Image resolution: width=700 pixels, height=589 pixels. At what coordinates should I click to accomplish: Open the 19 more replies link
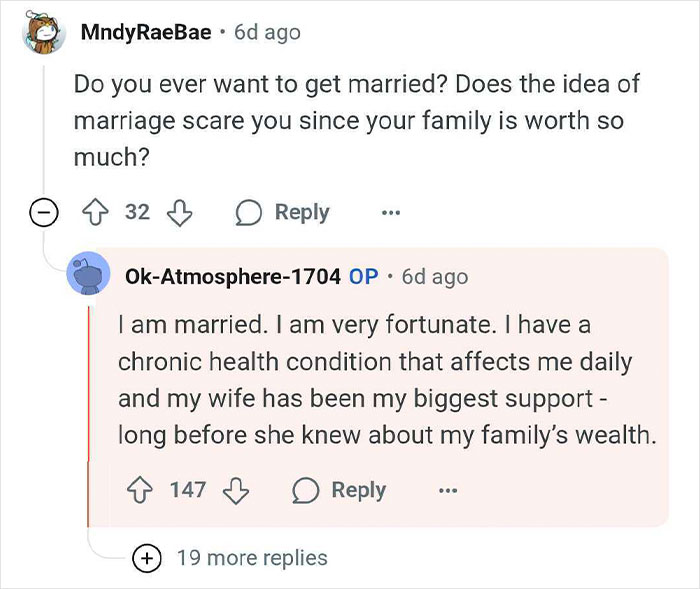tap(252, 558)
